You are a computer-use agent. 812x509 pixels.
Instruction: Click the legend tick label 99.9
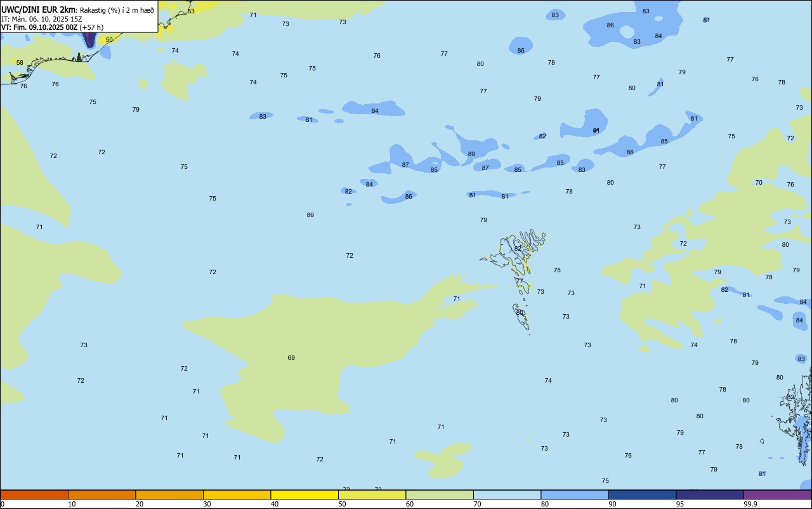point(750,504)
